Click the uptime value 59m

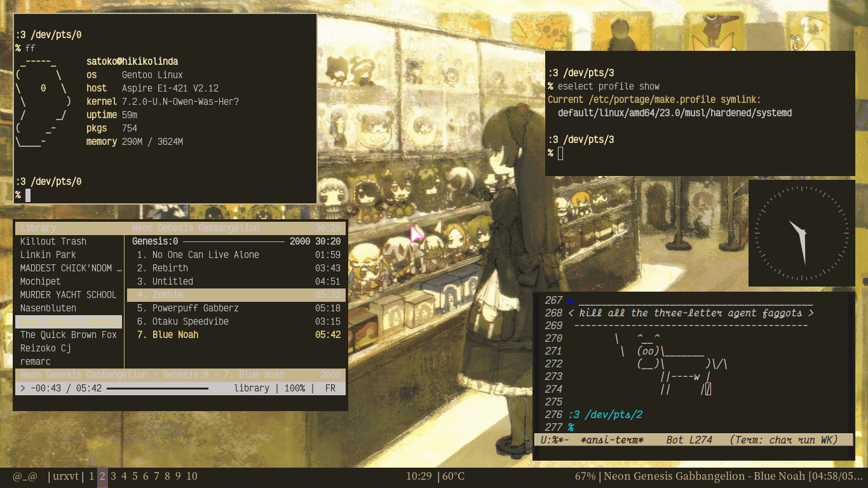point(130,115)
